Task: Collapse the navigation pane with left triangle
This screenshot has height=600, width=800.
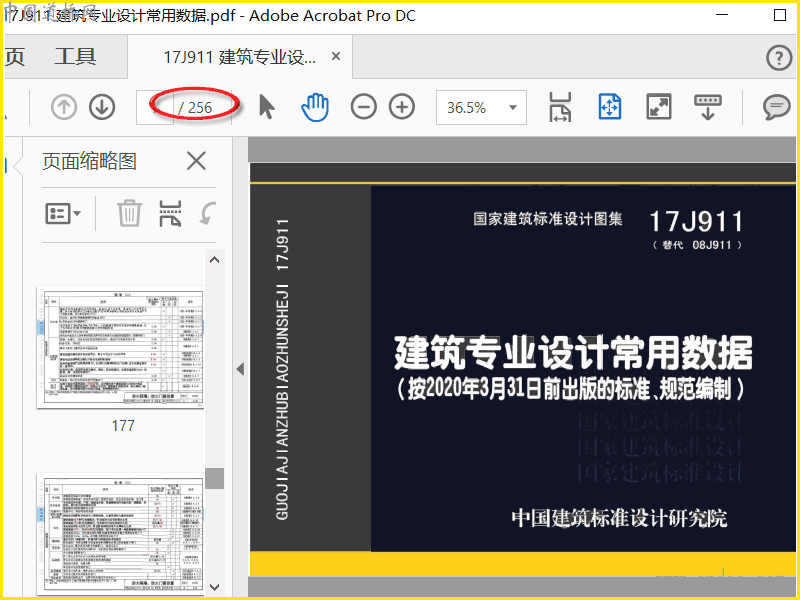Action: (x=240, y=369)
